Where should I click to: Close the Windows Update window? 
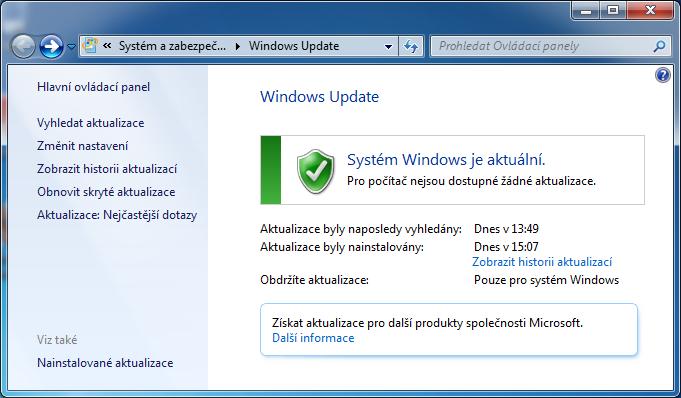coord(650,10)
